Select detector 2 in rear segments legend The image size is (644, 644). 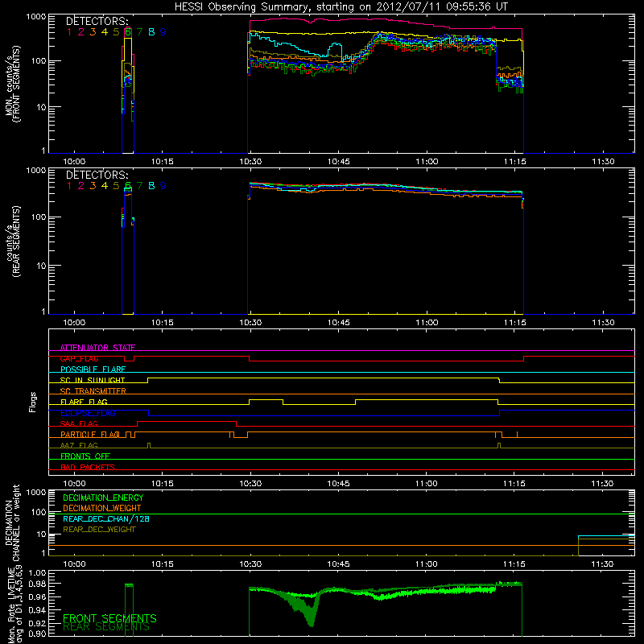point(81,186)
